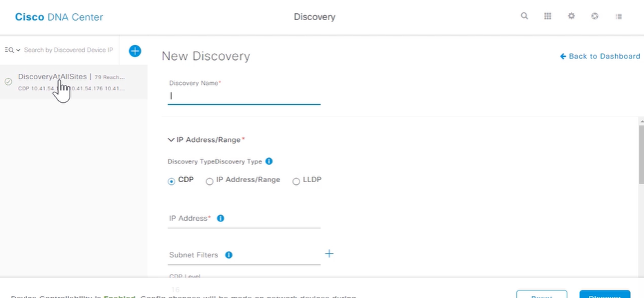The height and width of the screenshot is (298, 644).
Task: Select the IP Address/Range radio option
Action: pos(209,181)
